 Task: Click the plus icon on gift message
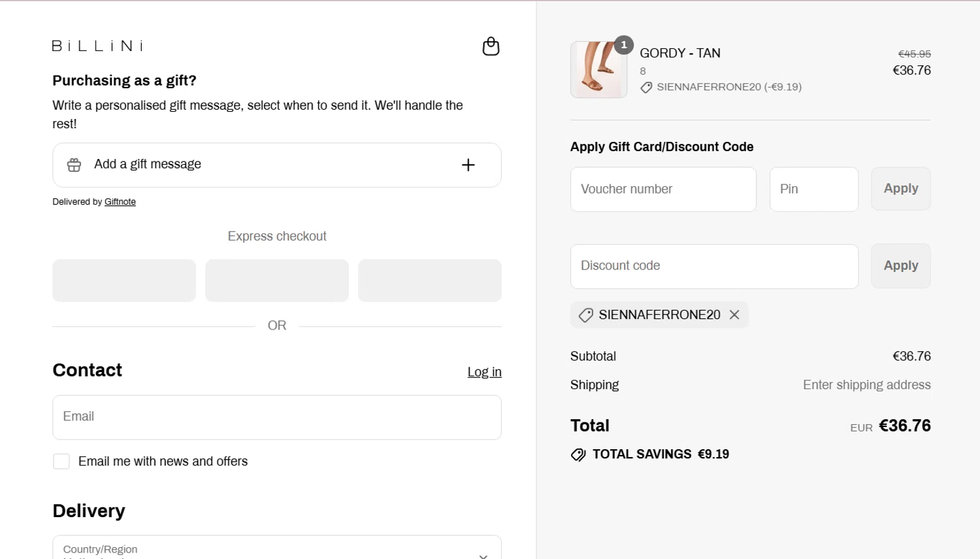pos(468,165)
